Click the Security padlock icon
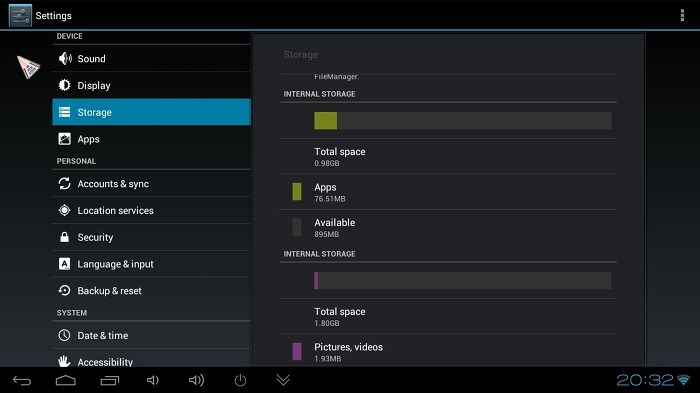 (x=64, y=237)
